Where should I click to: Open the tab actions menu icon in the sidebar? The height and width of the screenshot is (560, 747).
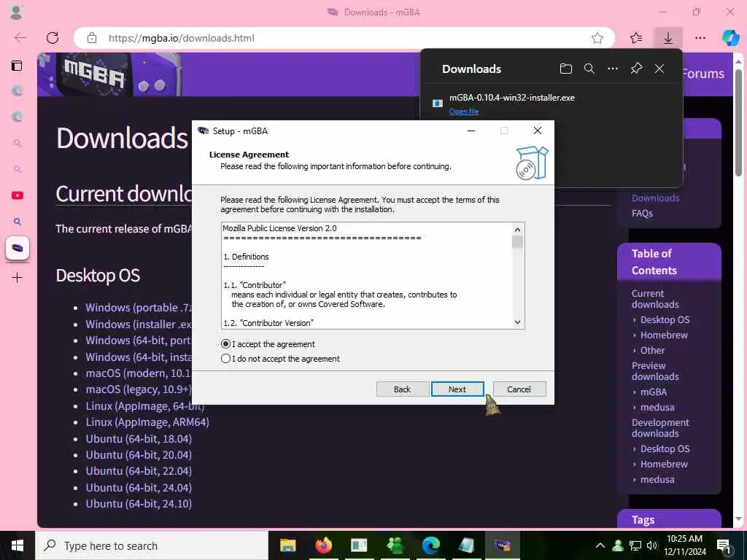click(17, 65)
